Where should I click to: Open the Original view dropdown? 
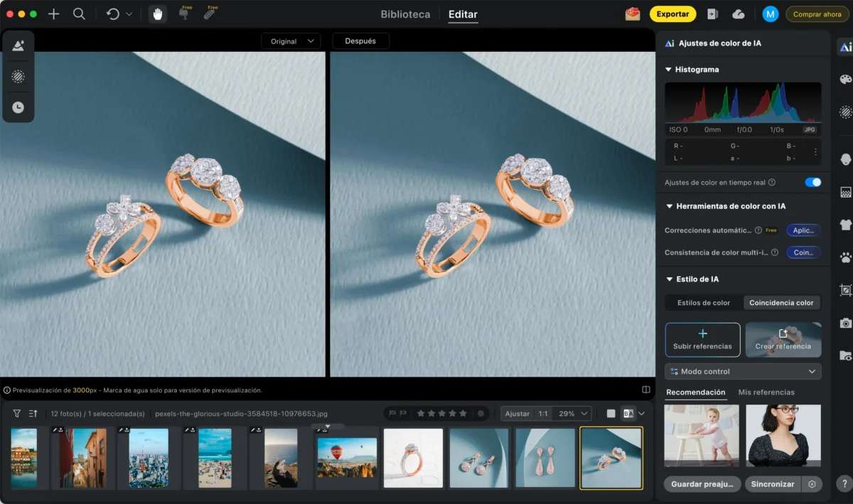(x=291, y=41)
